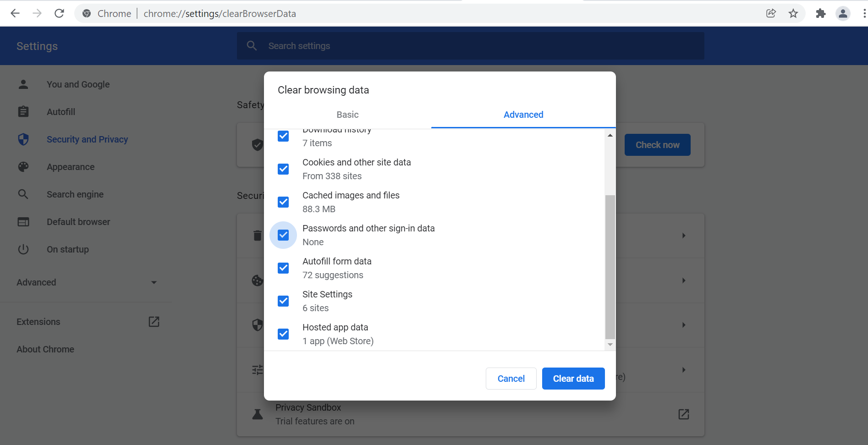The image size is (868, 445).
Task: Open Extensions external link in sidebar
Action: (154, 322)
